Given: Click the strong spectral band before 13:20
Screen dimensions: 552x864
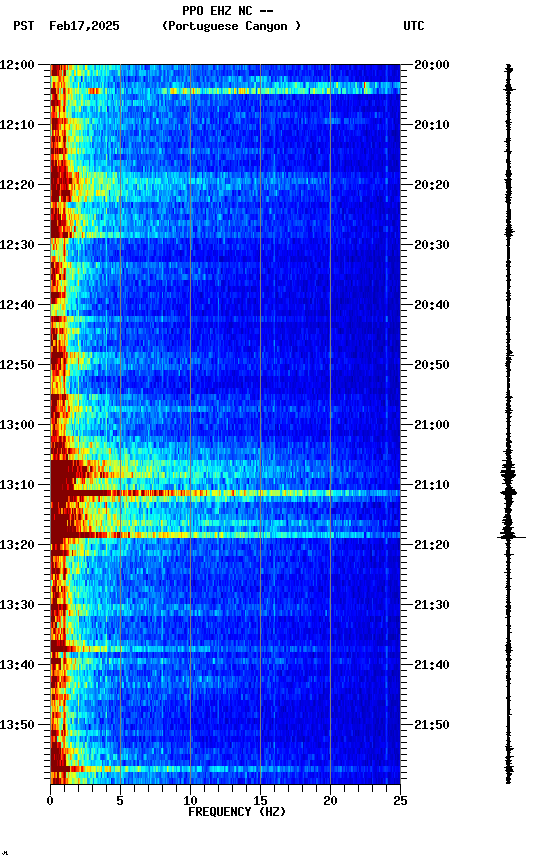Looking at the screenshot, I should [225, 534].
